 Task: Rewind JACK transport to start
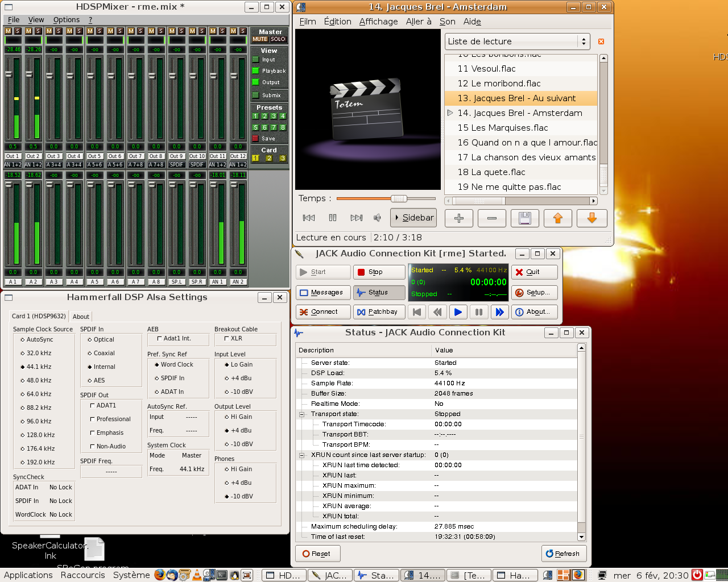[417, 312]
